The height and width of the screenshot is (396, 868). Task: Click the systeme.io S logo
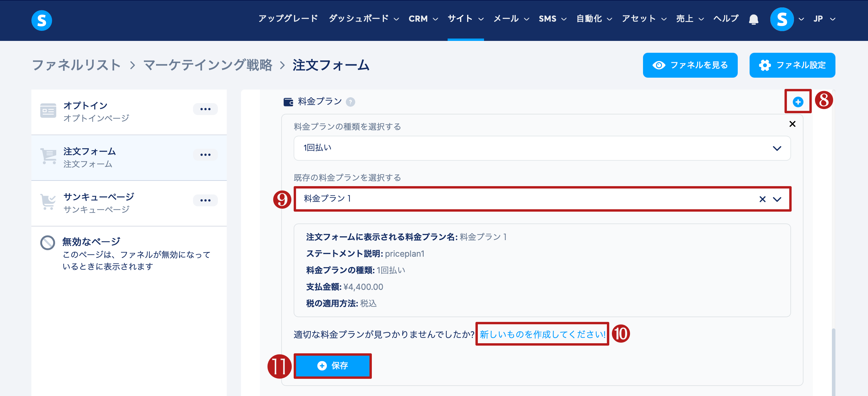pyautogui.click(x=41, y=20)
